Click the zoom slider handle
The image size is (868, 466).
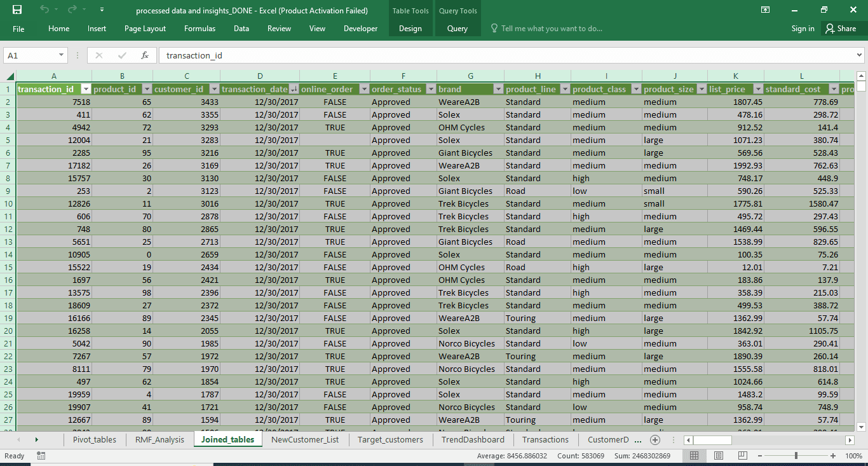(796, 456)
